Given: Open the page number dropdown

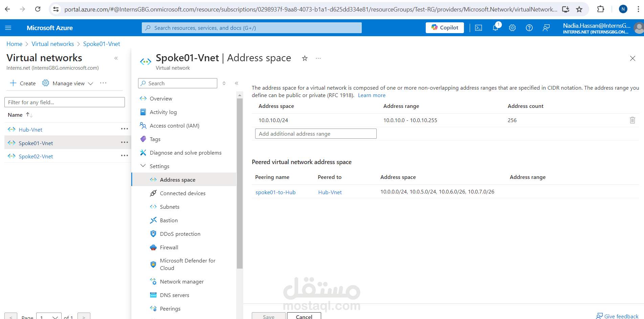Looking at the screenshot, I should 49,317.
